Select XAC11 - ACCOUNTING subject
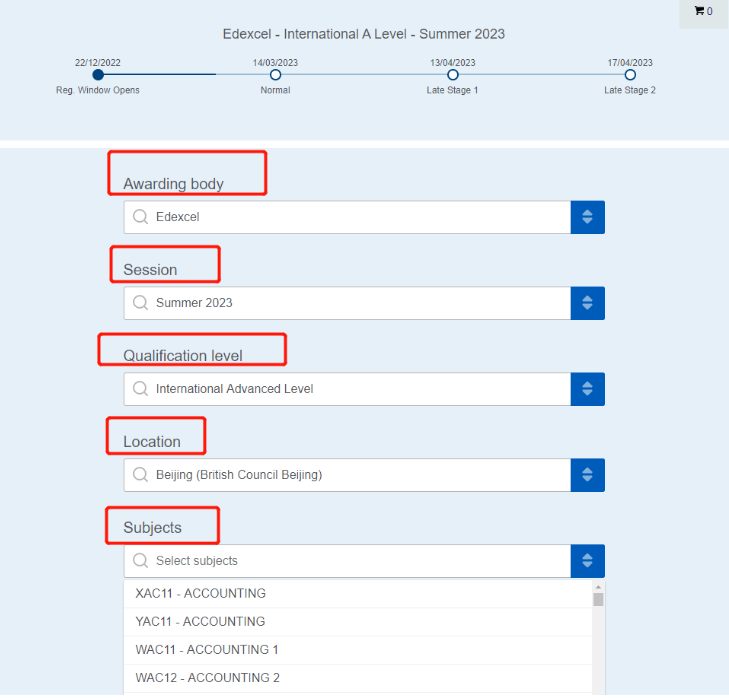Image resolution: width=729 pixels, height=700 pixels. coord(358,594)
